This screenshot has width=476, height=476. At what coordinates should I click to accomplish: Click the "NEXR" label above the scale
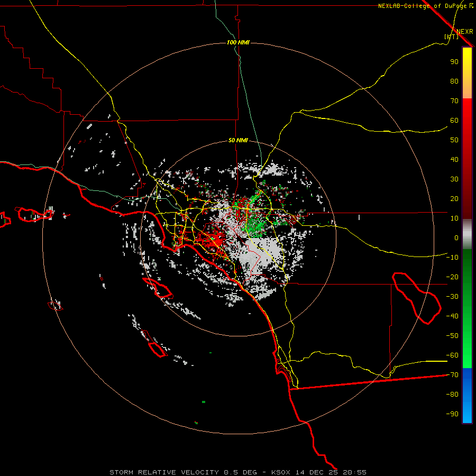(465, 32)
